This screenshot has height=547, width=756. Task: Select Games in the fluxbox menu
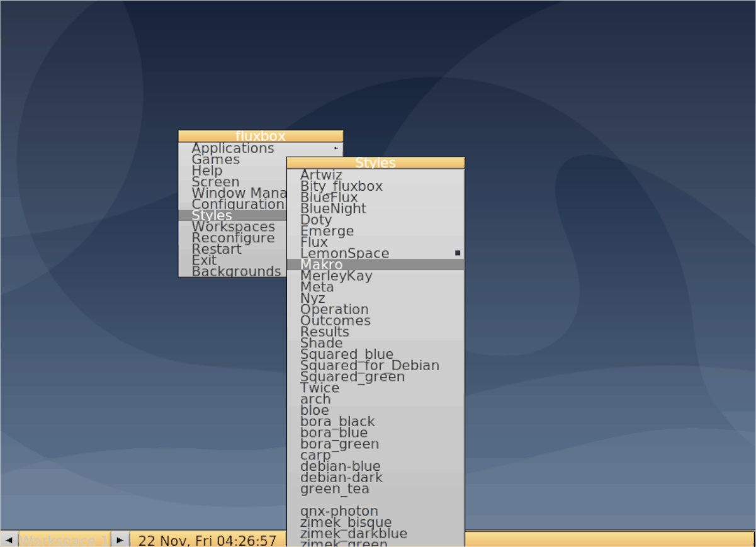tap(215, 159)
